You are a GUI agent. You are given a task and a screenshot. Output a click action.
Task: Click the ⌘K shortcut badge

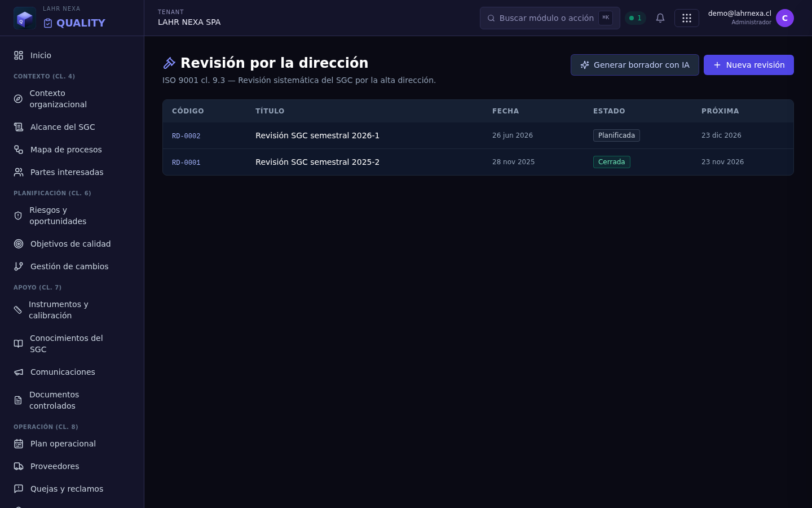click(606, 18)
